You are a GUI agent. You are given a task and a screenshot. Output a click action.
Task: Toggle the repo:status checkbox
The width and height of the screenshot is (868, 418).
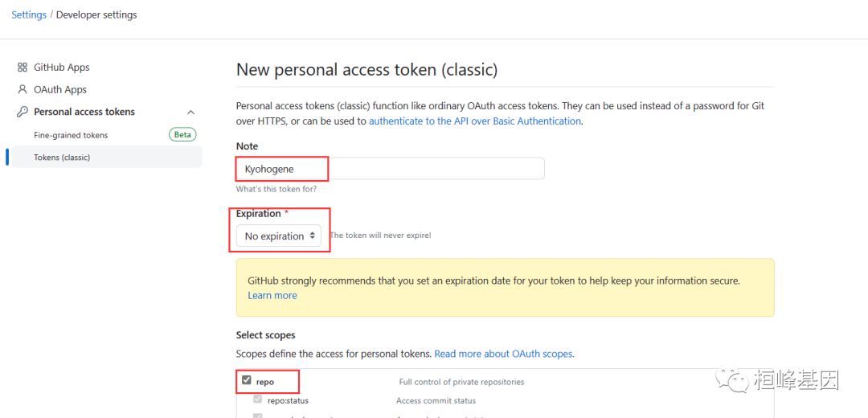pos(258,400)
